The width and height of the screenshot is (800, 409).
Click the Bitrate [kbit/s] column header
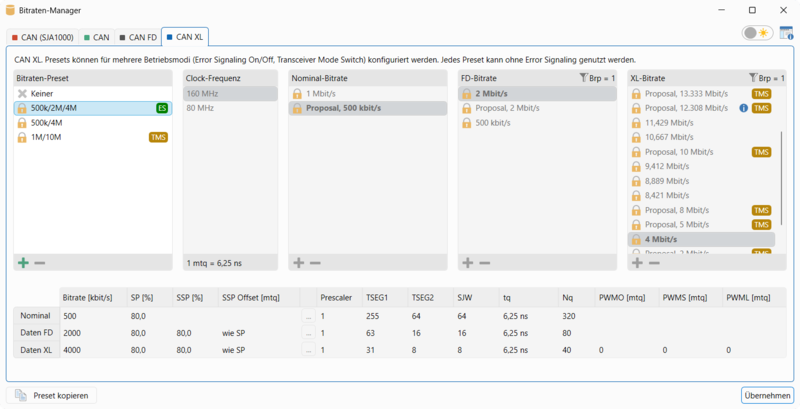click(93, 297)
